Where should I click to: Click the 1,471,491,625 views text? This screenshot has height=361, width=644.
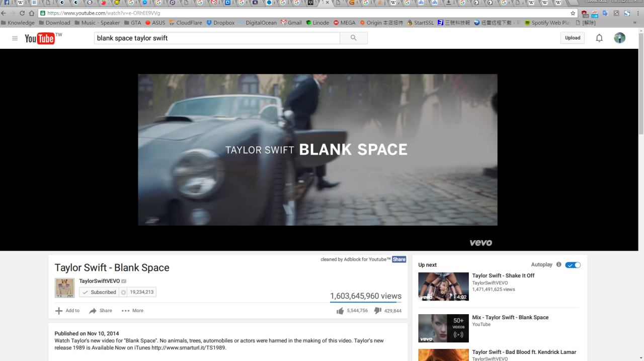click(x=494, y=289)
